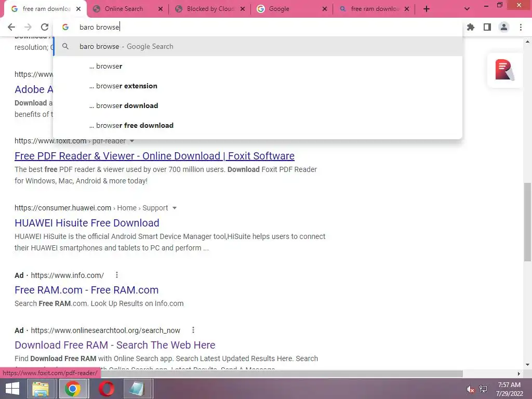The width and height of the screenshot is (532, 399).
Task: Launch Opera from the taskbar
Action: [107, 389]
